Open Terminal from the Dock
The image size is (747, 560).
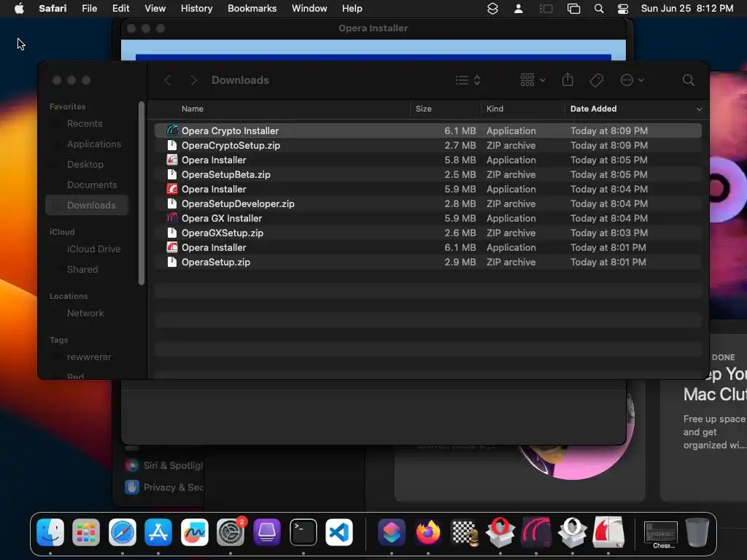[303, 532]
